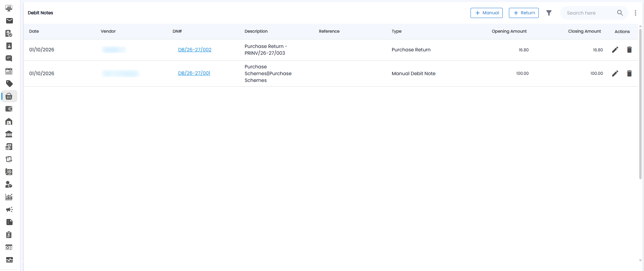Open the warehouse sidebar icon
This screenshot has width=644, height=271.
click(x=9, y=121)
